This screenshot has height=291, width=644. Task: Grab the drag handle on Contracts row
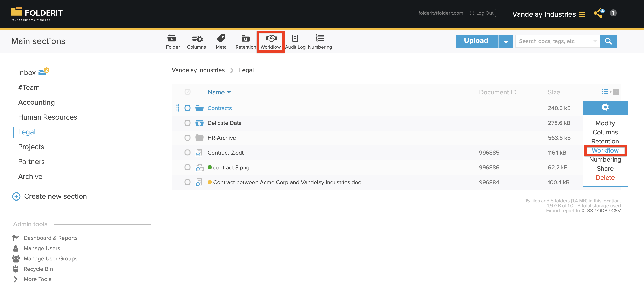tap(178, 108)
